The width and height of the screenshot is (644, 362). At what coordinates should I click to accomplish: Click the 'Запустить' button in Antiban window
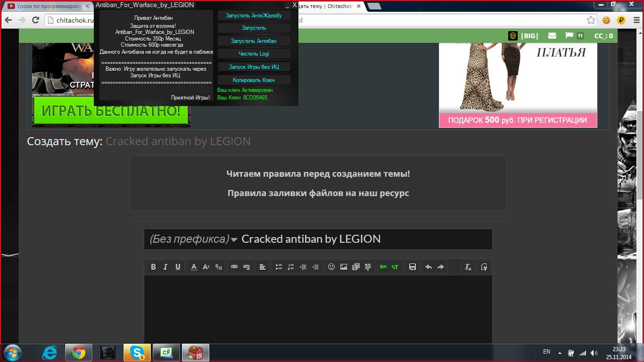tap(254, 28)
